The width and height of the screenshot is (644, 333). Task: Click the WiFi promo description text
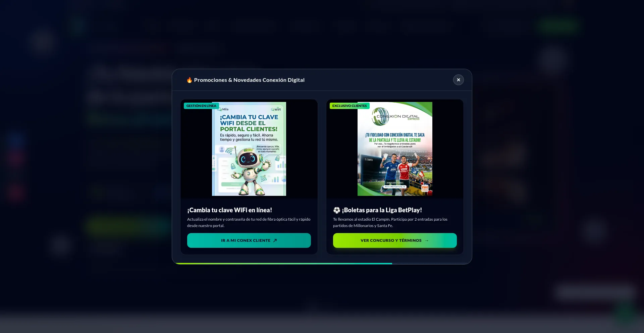coord(249,222)
